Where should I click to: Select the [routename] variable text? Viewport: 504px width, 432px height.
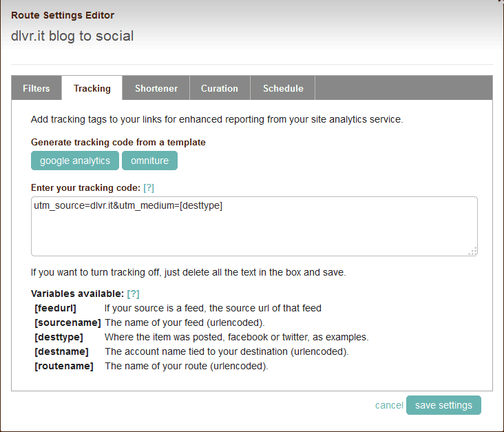(64, 366)
